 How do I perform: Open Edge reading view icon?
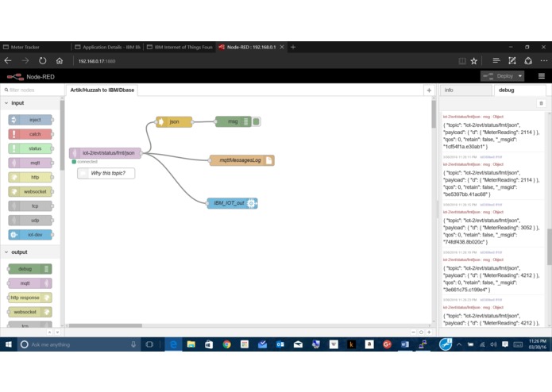462,61
